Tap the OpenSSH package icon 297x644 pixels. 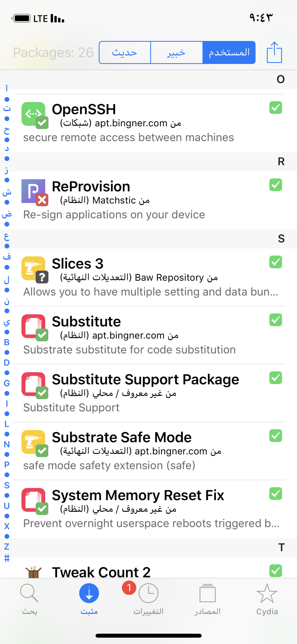click(x=34, y=114)
